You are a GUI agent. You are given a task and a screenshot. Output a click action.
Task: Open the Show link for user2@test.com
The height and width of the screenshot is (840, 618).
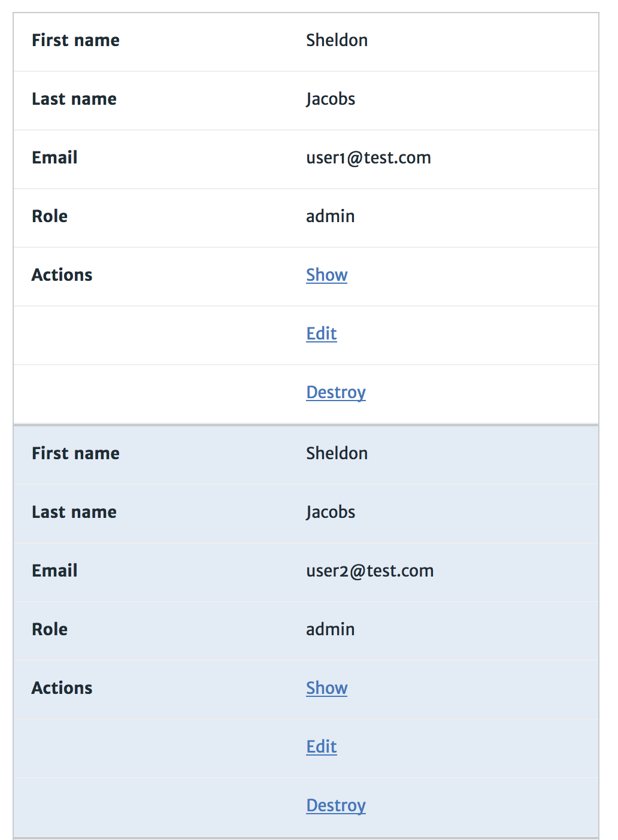pyautogui.click(x=326, y=688)
